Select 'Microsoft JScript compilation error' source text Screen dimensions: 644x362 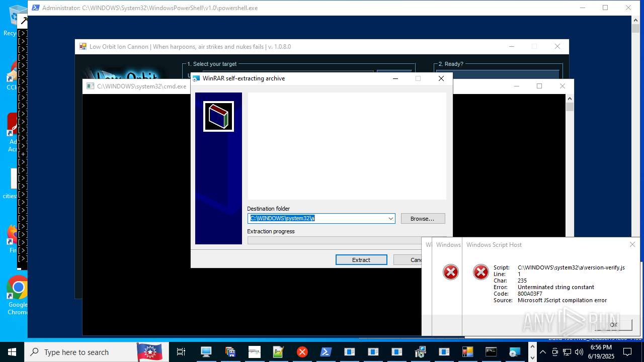[562, 300]
